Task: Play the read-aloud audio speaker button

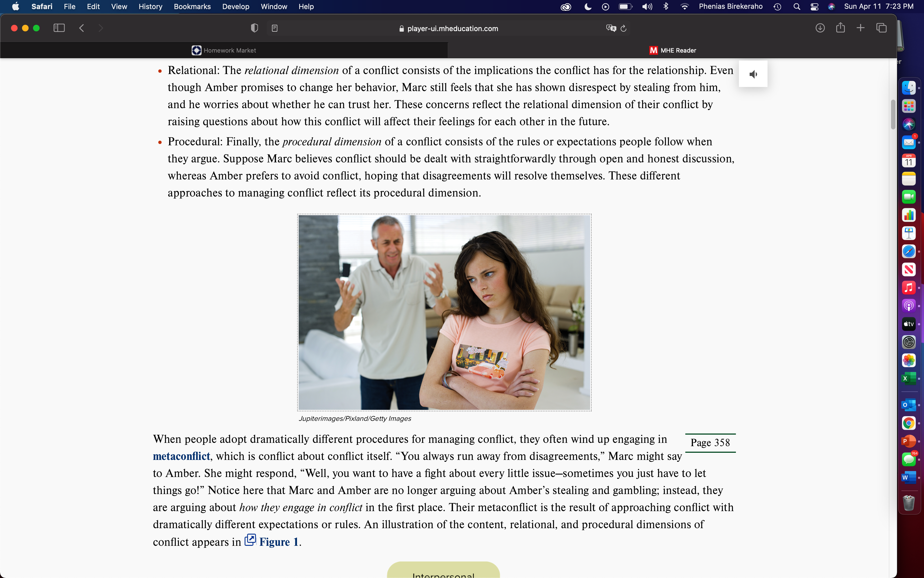Action: [x=753, y=74]
